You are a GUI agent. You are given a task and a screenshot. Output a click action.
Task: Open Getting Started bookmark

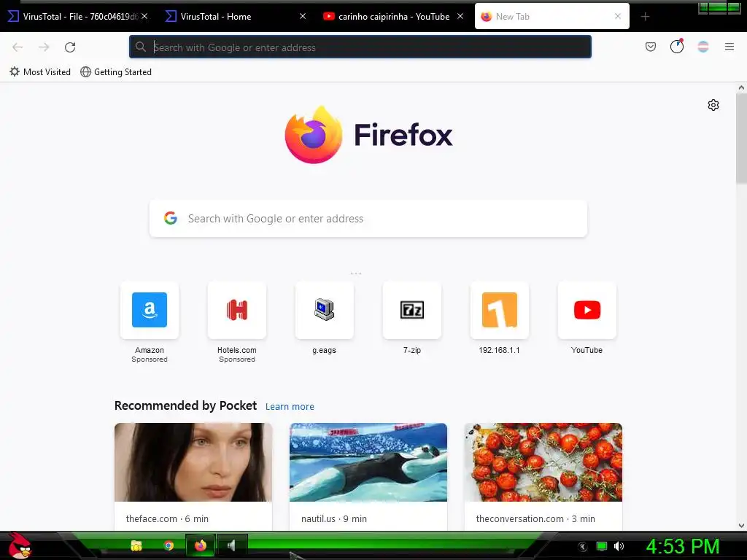tap(116, 72)
